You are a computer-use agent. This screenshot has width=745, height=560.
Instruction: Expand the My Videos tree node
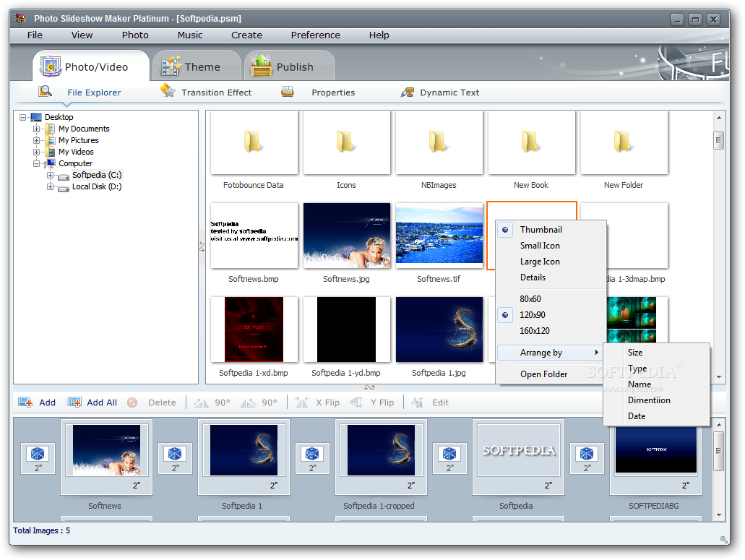(37, 152)
